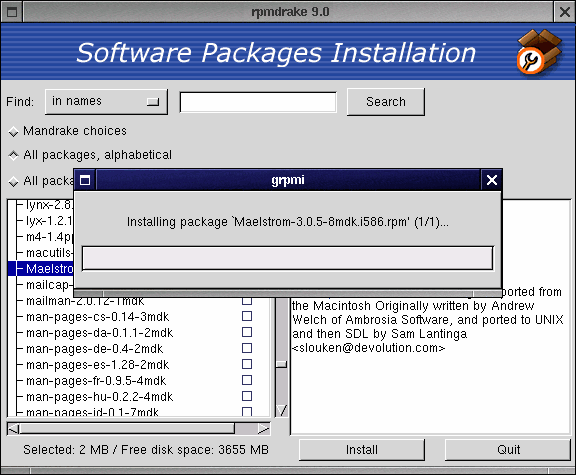576x475 pixels.
Task: Click the Selected 2 MB free disk space status
Action: [146, 450]
